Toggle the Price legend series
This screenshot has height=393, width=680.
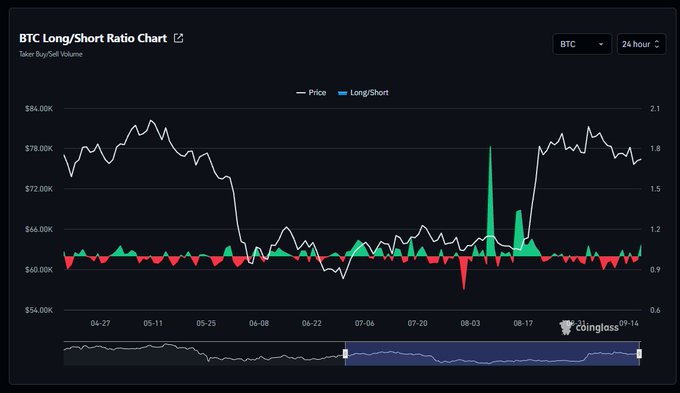[311, 92]
